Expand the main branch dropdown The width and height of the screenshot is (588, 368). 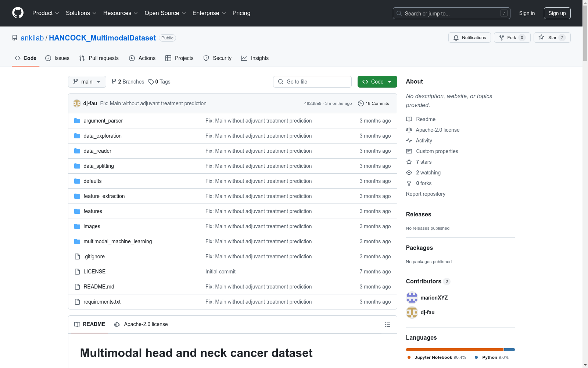tap(87, 82)
